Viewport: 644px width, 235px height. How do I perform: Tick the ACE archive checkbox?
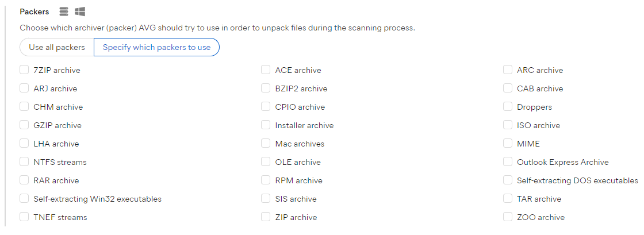click(266, 70)
